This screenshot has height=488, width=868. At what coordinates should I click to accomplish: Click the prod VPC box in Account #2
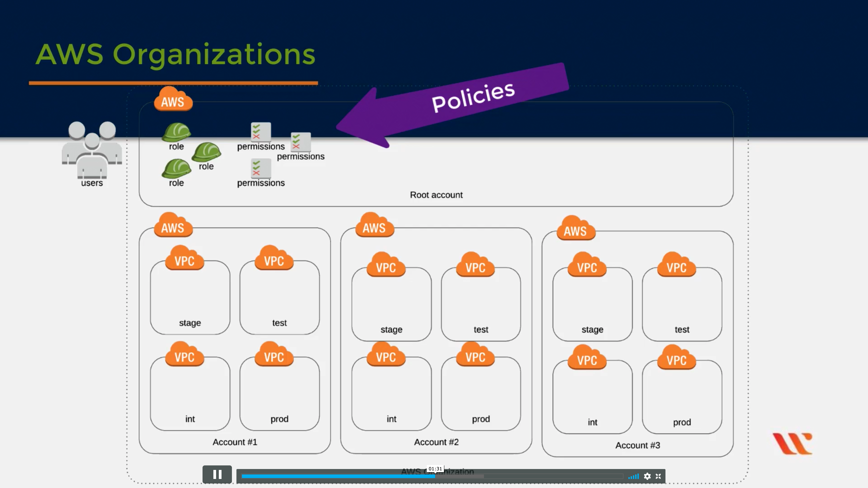pos(481,394)
